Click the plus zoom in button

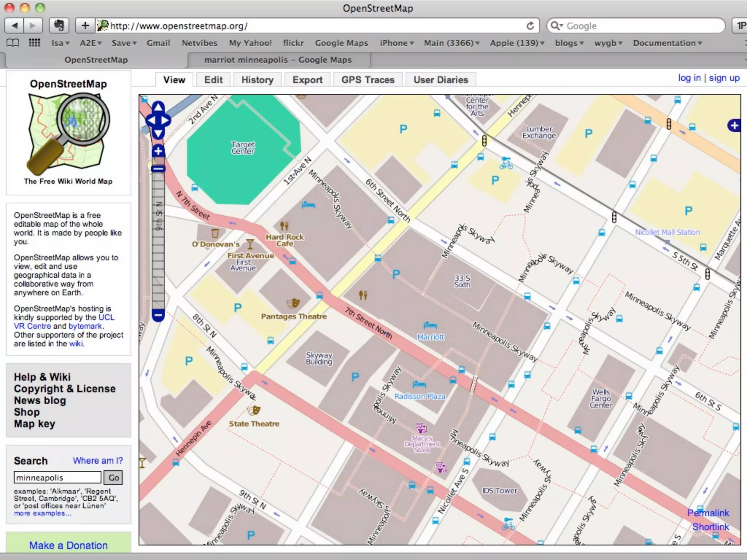click(x=158, y=151)
